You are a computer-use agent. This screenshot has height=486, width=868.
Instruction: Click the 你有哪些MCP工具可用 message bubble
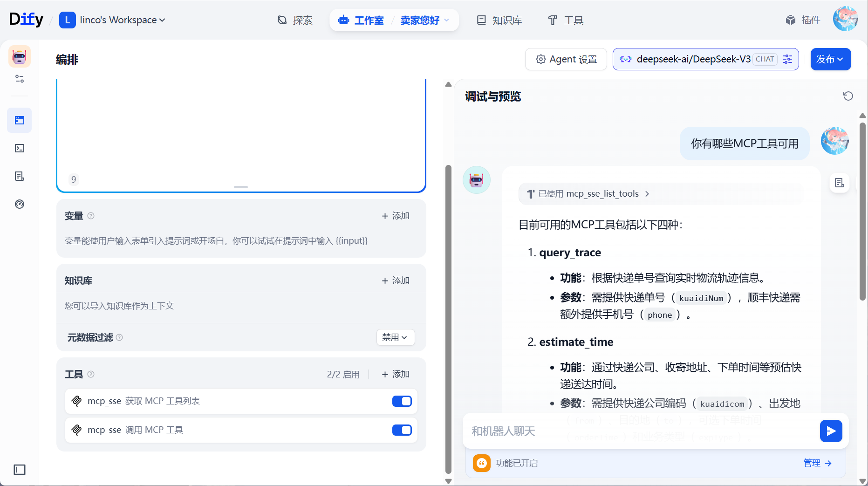click(745, 144)
